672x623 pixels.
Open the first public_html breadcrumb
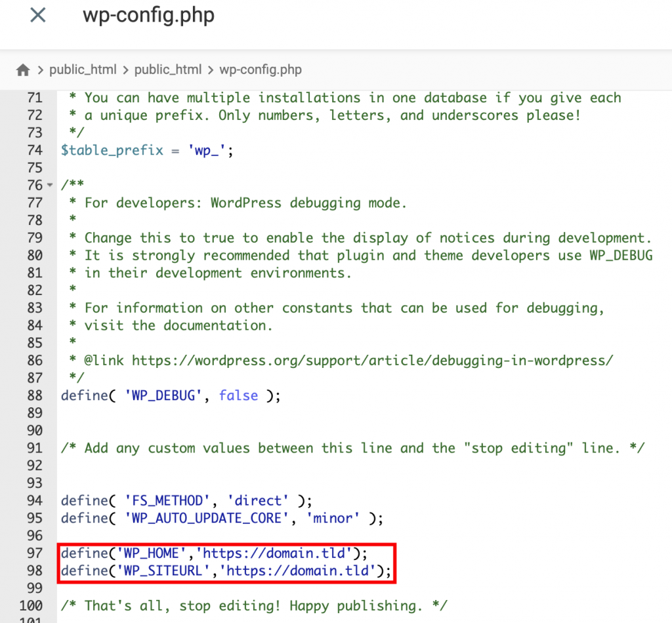coord(83,69)
